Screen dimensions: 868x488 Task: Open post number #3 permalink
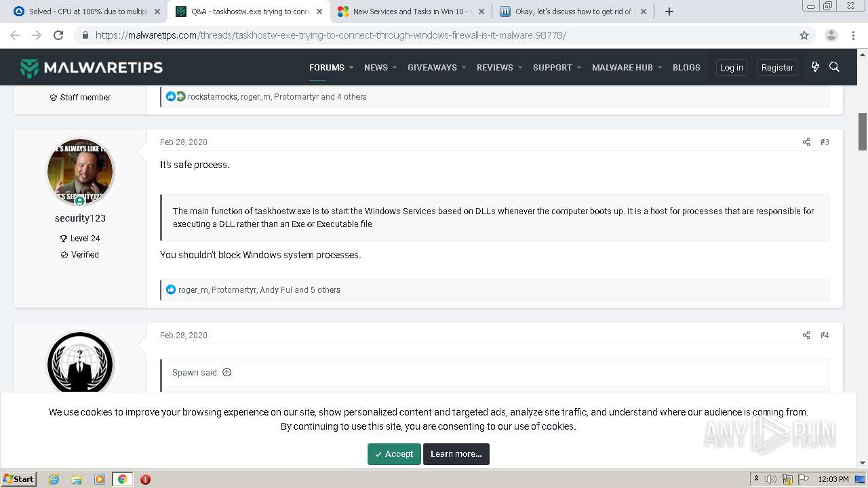point(825,142)
